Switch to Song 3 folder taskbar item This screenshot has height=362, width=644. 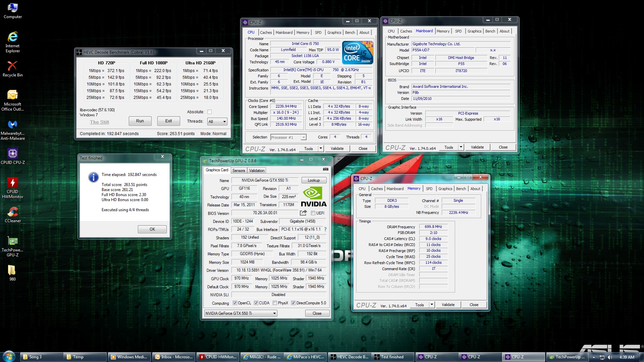(x=41, y=357)
